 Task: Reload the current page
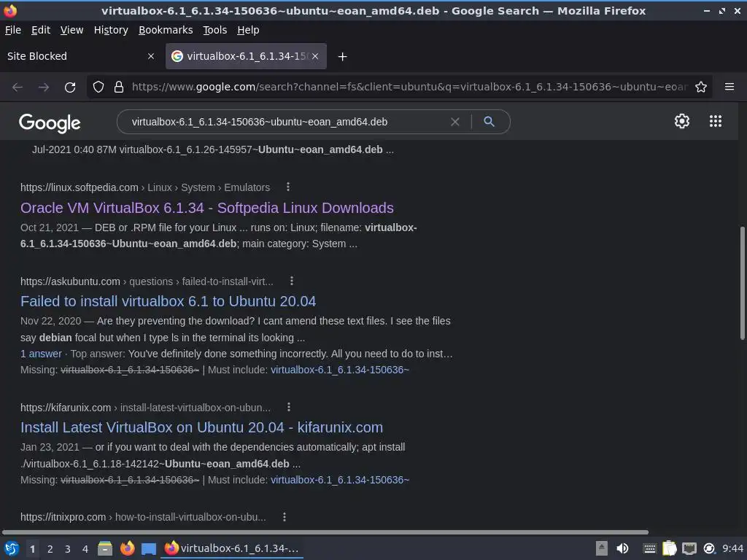70,87
